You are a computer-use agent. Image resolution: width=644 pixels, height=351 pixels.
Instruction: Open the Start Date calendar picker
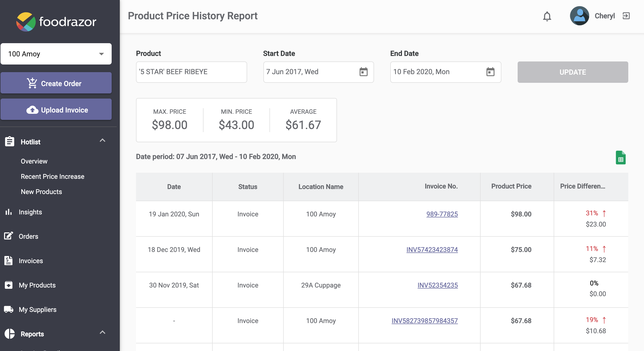363,72
